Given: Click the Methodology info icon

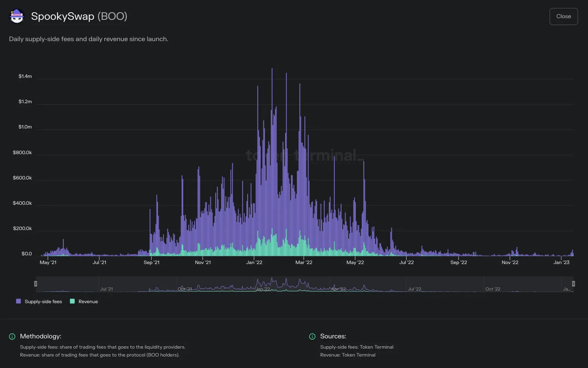Looking at the screenshot, I should click(12, 336).
